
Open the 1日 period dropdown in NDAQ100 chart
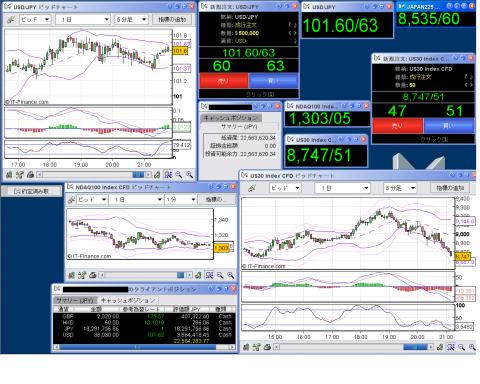[137, 199]
